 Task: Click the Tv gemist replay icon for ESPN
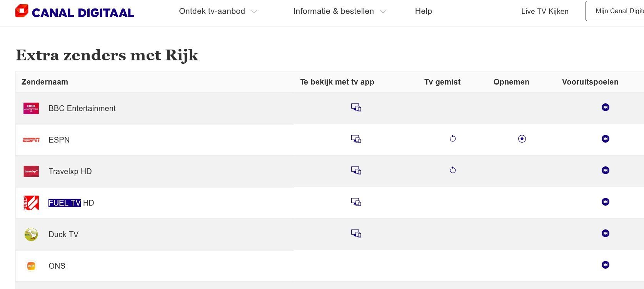click(x=453, y=139)
